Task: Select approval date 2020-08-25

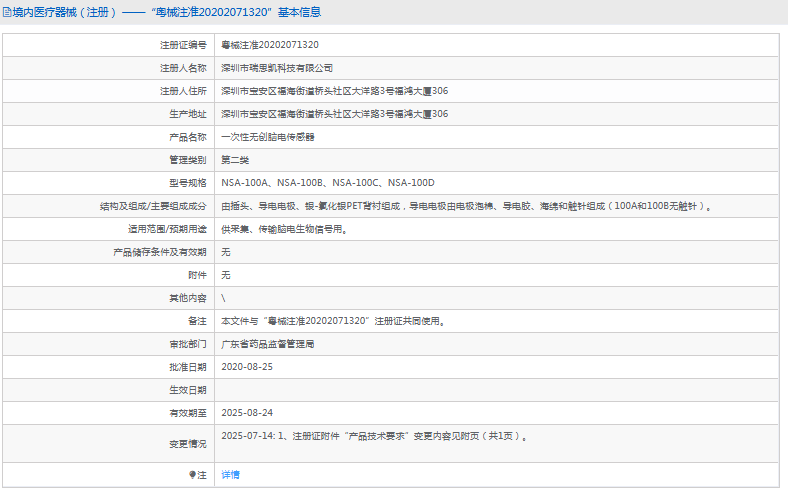Action: pyautogui.click(x=247, y=367)
